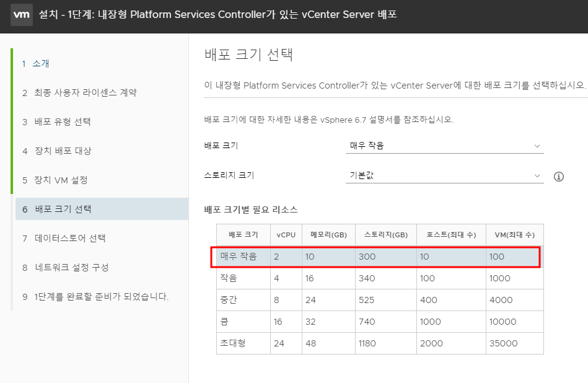Click the 호스트(최대 수) column header
This screenshot has width=588, height=383.
[x=451, y=235]
